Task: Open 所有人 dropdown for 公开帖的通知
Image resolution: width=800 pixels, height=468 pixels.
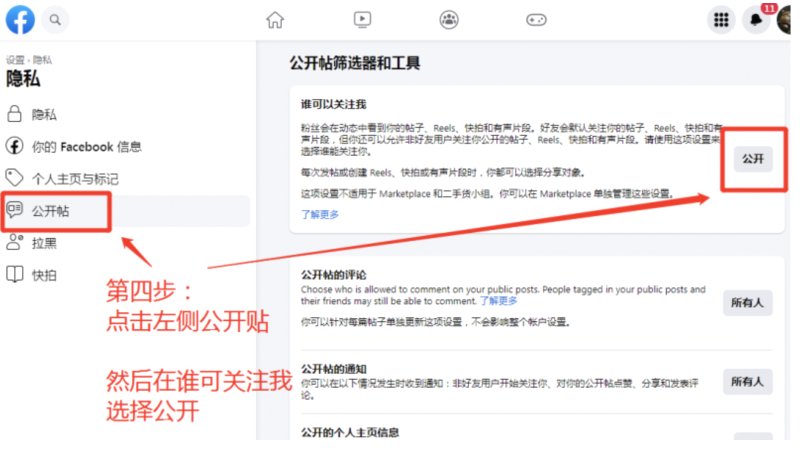Action: [748, 382]
